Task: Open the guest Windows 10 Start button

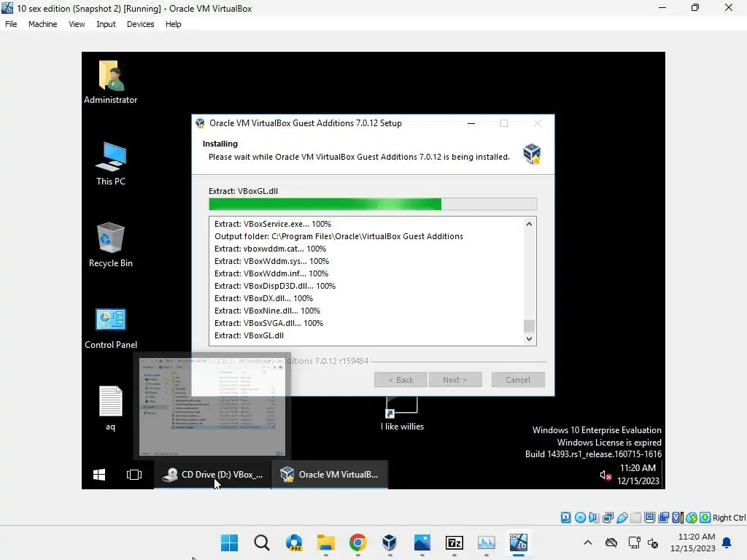Action: [x=99, y=474]
